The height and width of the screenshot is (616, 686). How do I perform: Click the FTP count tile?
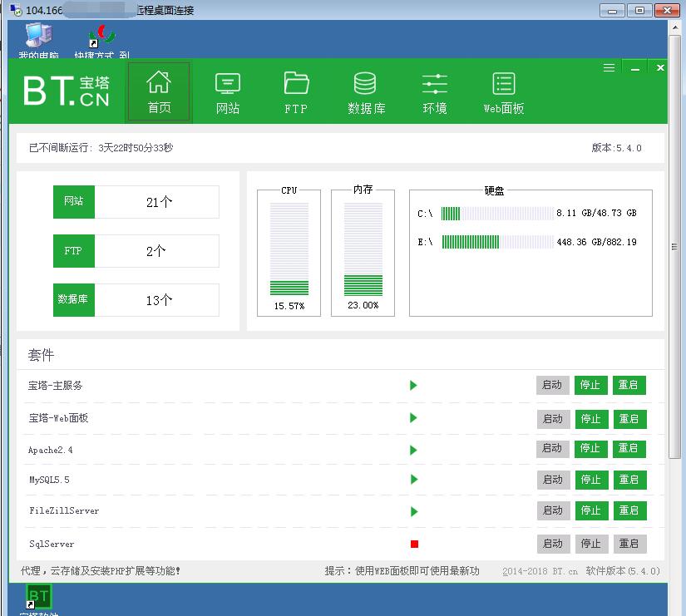pyautogui.click(x=73, y=251)
